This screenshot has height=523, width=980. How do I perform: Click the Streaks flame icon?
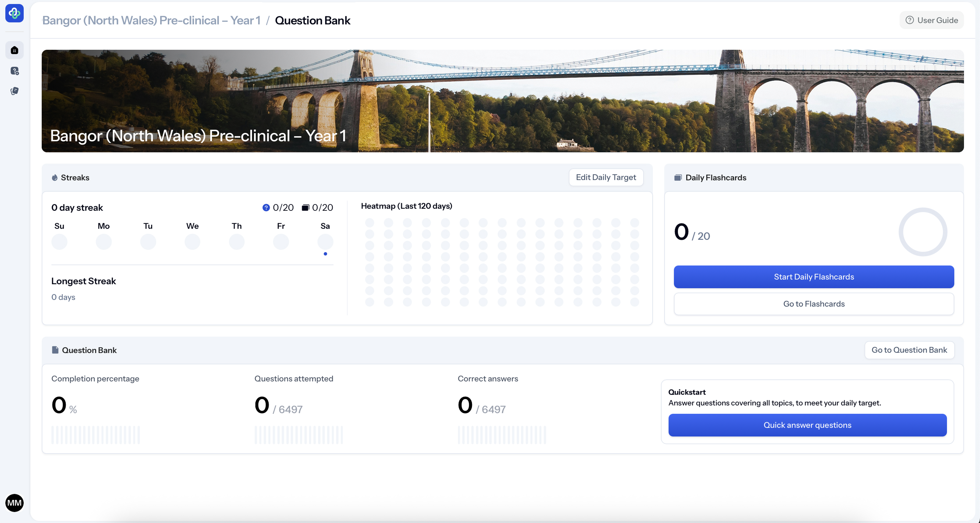pos(55,178)
